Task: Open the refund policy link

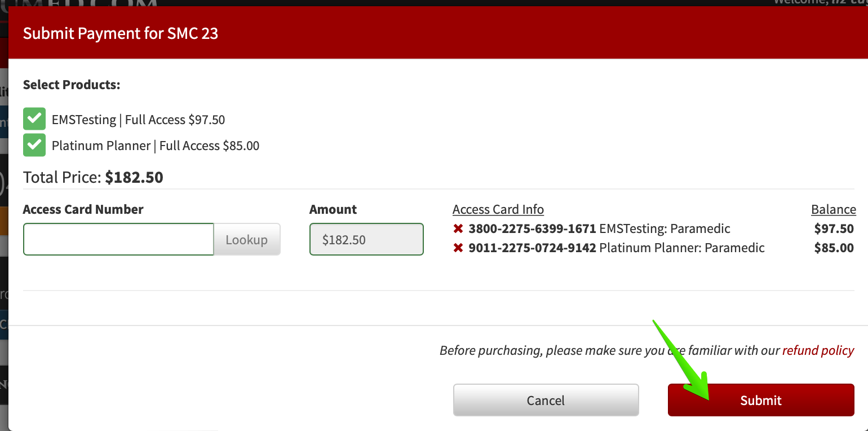Action: [818, 350]
